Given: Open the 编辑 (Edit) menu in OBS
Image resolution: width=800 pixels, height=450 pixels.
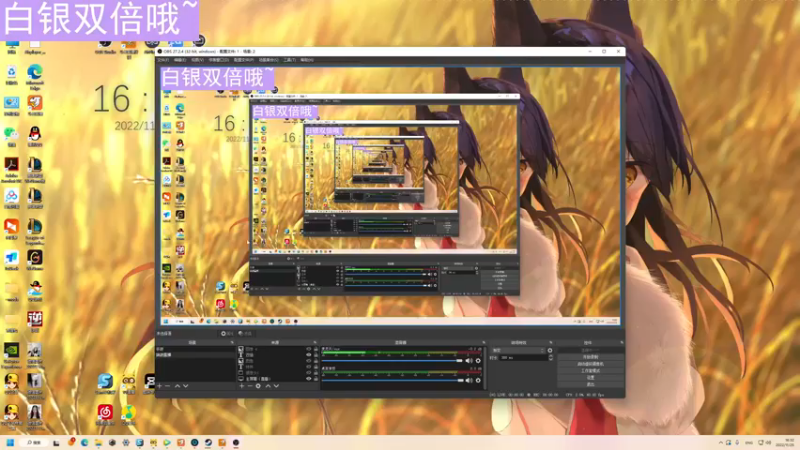Looking at the screenshot, I should (180, 60).
